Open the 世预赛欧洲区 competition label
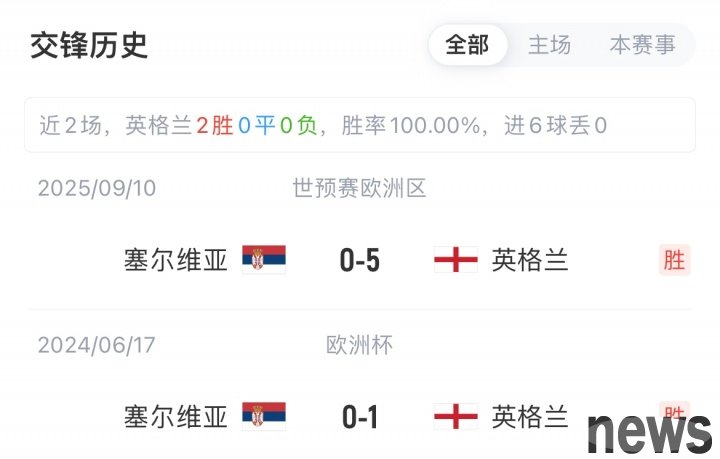This screenshot has height=459, width=720. tap(360, 188)
